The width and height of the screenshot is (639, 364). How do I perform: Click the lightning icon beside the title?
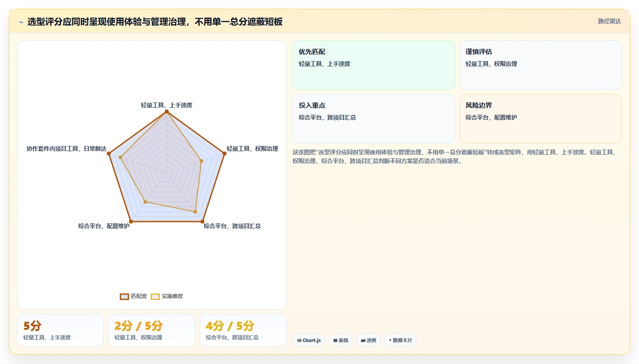coord(21,22)
